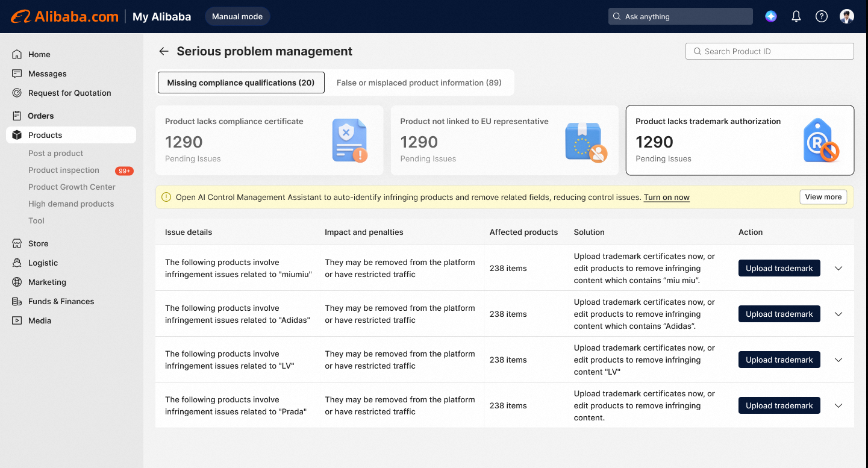This screenshot has height=468, width=868.
Task: Click the magnifier icon in Search Product ID
Action: (x=698, y=51)
